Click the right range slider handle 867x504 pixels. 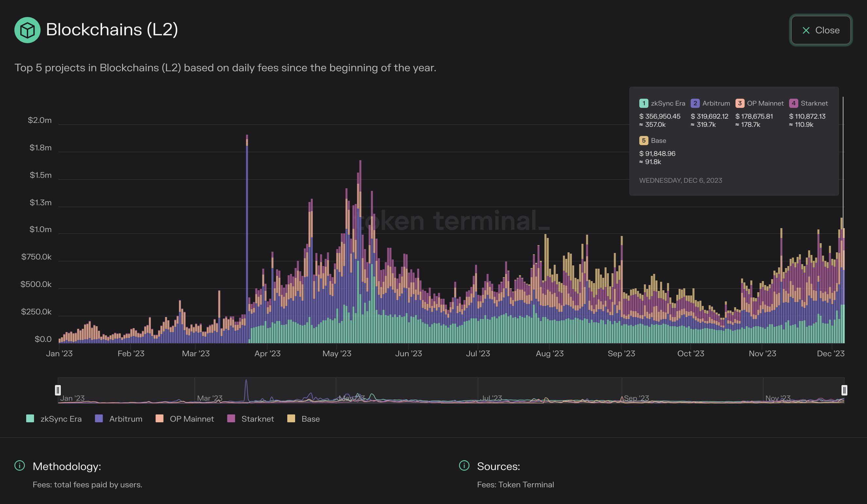(x=844, y=390)
